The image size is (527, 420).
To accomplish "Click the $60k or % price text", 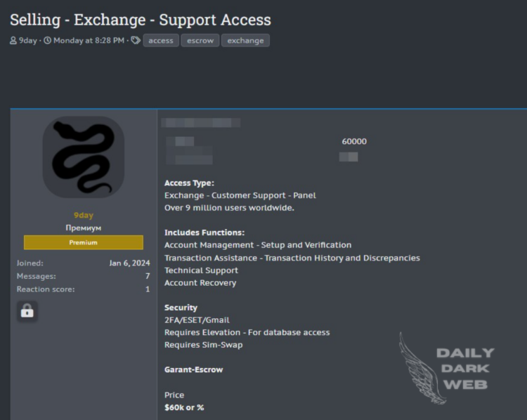I will coord(184,407).
